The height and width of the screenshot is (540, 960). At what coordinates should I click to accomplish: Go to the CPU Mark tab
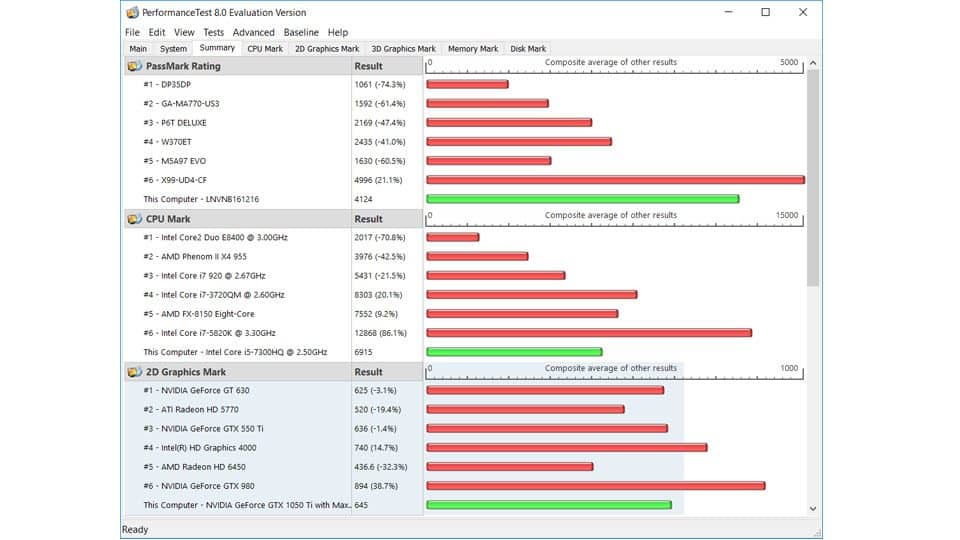coord(265,49)
